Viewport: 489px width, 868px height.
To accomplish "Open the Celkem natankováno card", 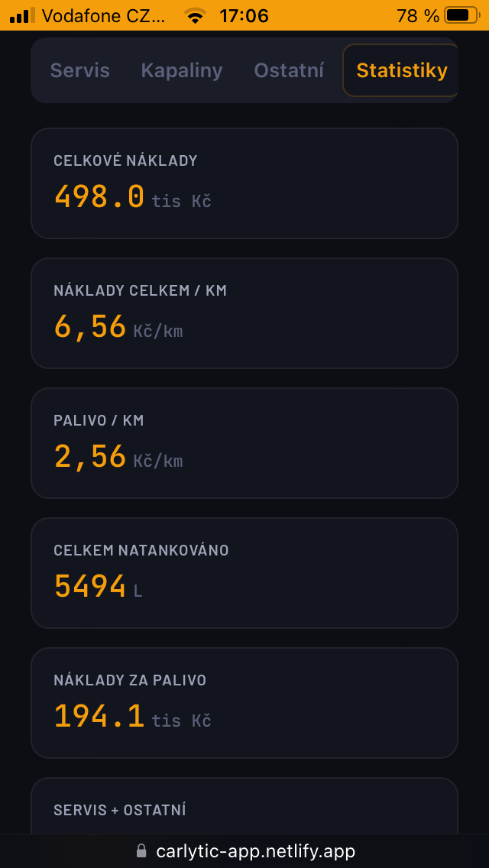I will (244, 573).
